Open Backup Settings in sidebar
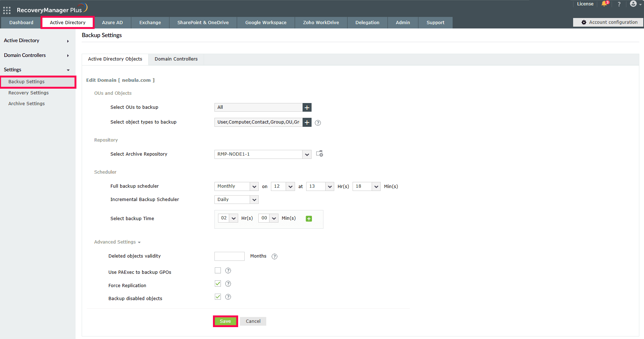The height and width of the screenshot is (339, 644). (x=37, y=82)
